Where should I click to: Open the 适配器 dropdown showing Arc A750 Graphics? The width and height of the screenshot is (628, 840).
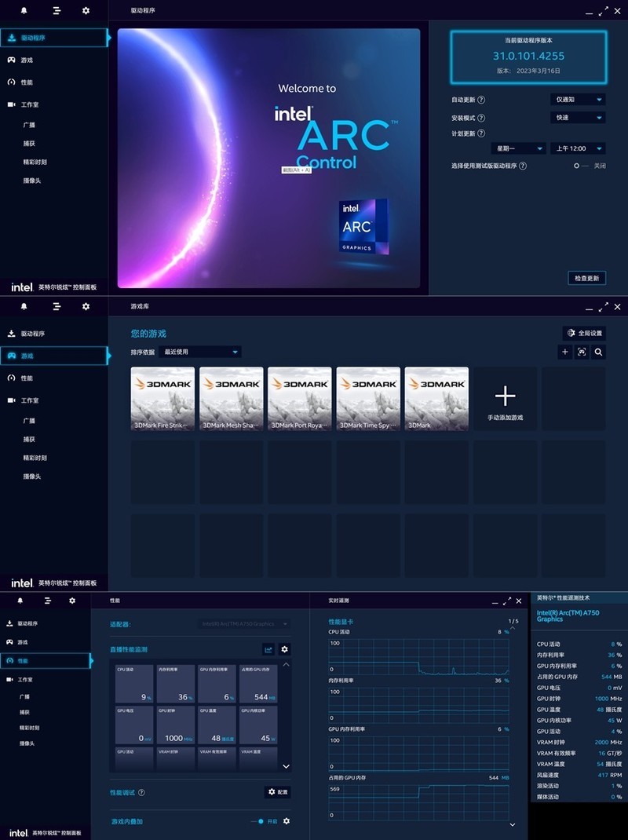click(244, 624)
